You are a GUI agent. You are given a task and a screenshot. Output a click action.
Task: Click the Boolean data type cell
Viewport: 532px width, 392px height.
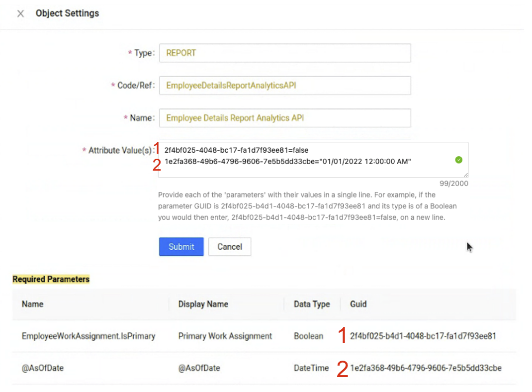(x=308, y=336)
